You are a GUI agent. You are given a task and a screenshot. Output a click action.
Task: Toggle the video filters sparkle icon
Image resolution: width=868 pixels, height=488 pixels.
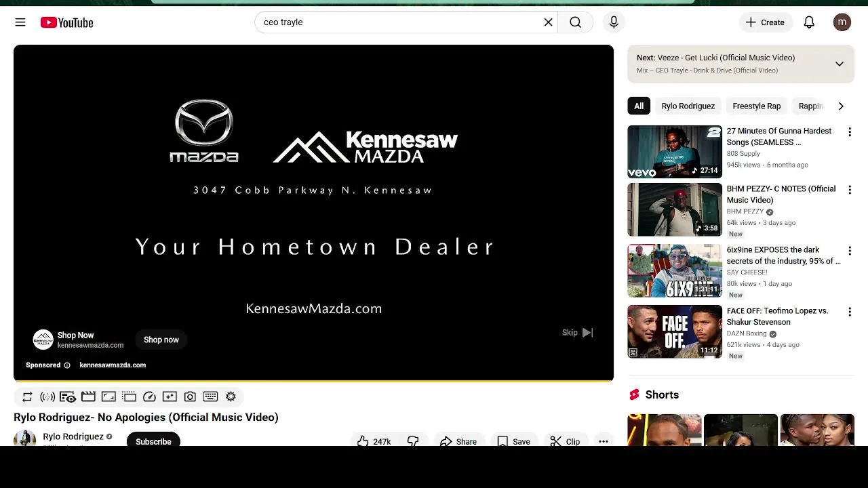[170, 397]
